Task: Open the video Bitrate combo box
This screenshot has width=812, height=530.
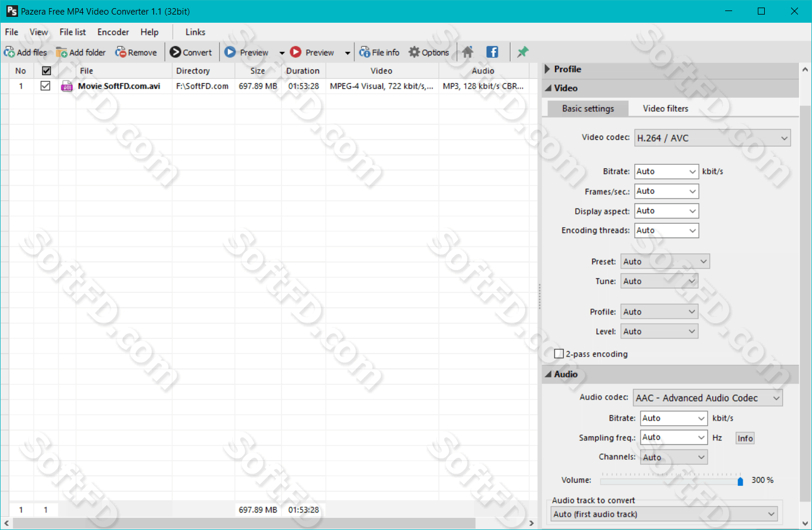Action: (x=666, y=171)
